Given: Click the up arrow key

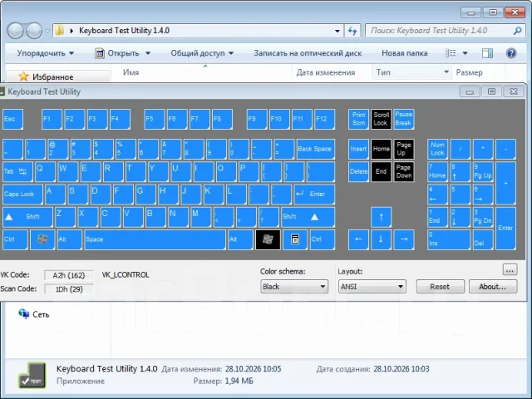Looking at the screenshot, I should 381,217.
